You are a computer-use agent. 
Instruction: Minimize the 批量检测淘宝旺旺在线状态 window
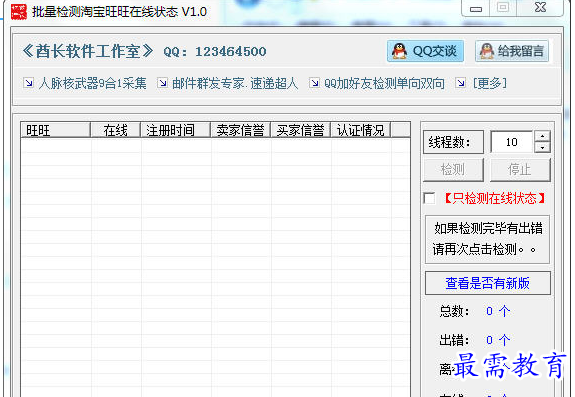(476, 9)
